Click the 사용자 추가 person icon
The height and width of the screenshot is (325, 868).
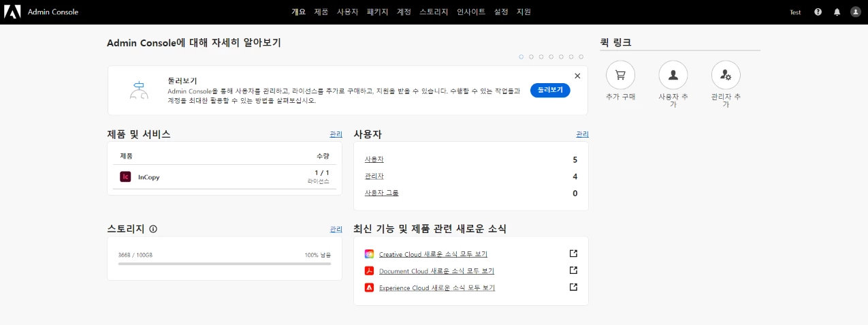point(673,75)
